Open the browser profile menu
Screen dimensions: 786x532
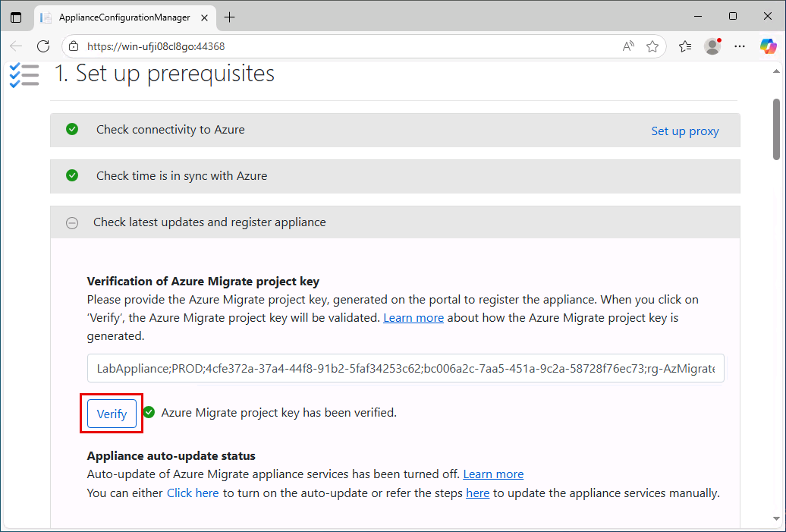(x=712, y=46)
